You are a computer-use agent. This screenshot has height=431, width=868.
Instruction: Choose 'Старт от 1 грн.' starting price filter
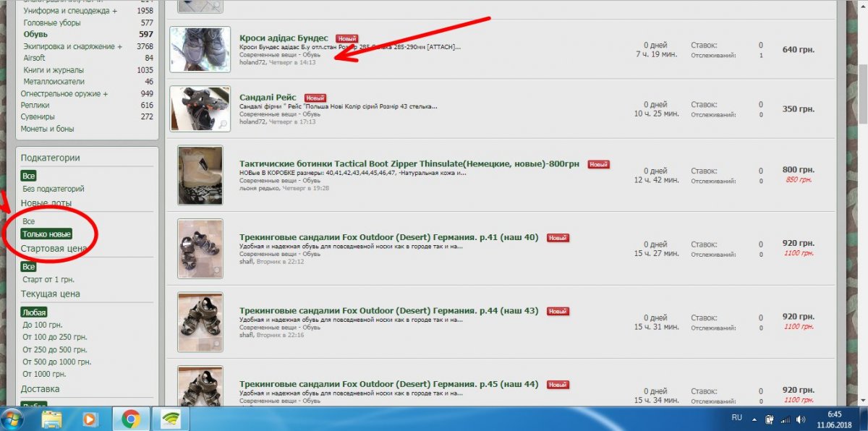coord(48,279)
